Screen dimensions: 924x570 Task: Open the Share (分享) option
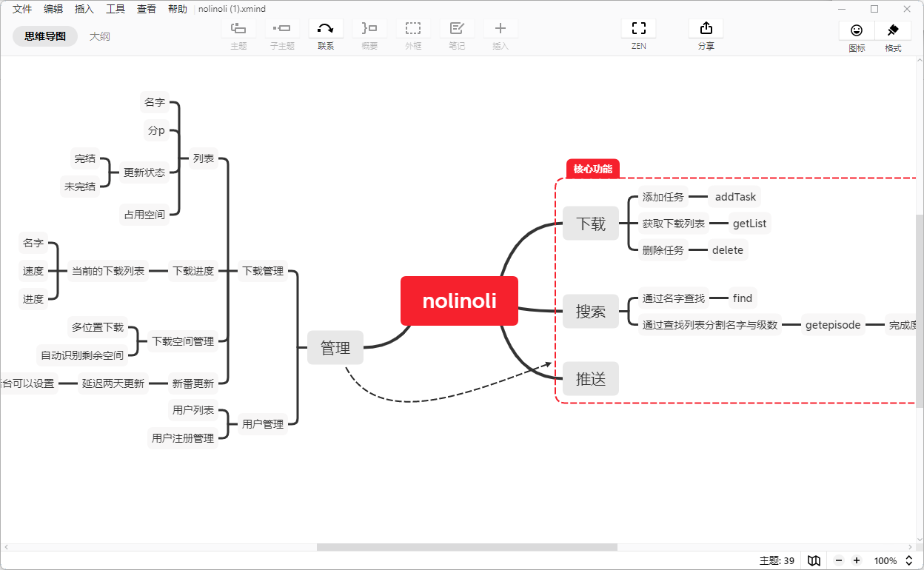coord(706,29)
